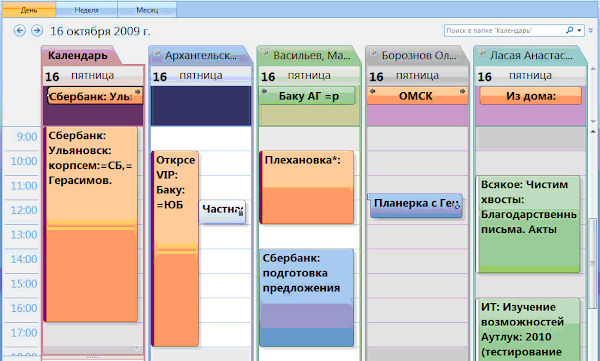Screen dimensions: 600x361
Task: Expand the search pane double chevron
Action: pyautogui.click(x=590, y=30)
